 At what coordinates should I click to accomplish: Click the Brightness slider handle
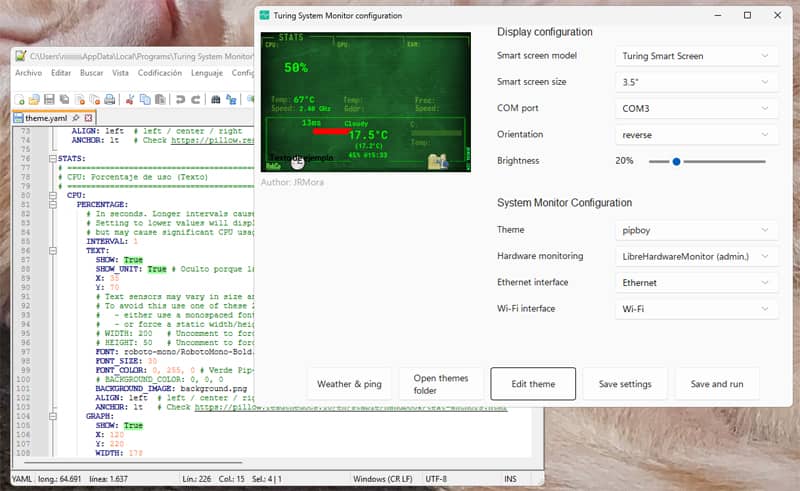677,162
